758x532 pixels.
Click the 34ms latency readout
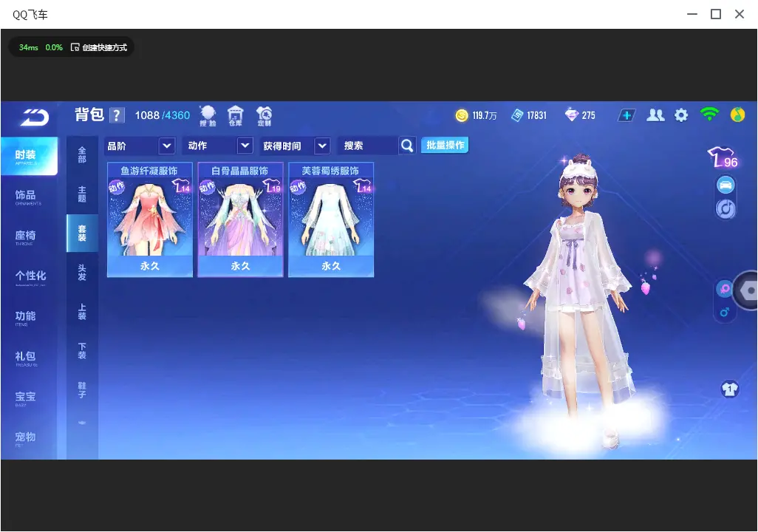29,47
